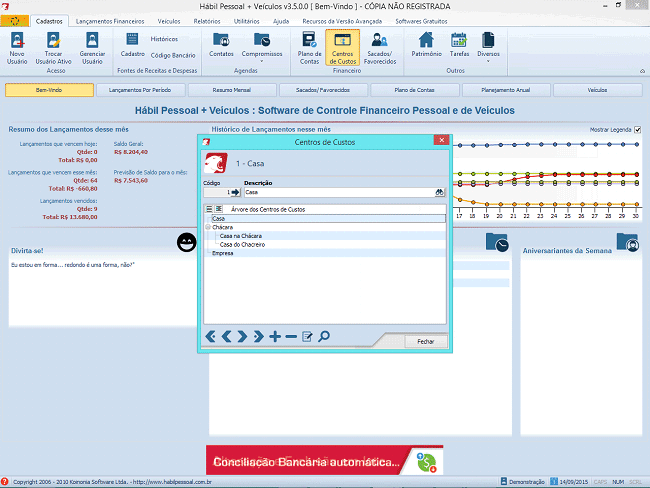
Task: Switch to Lançamentos Financeiros ribbon tab
Action: pyautogui.click(x=110, y=21)
